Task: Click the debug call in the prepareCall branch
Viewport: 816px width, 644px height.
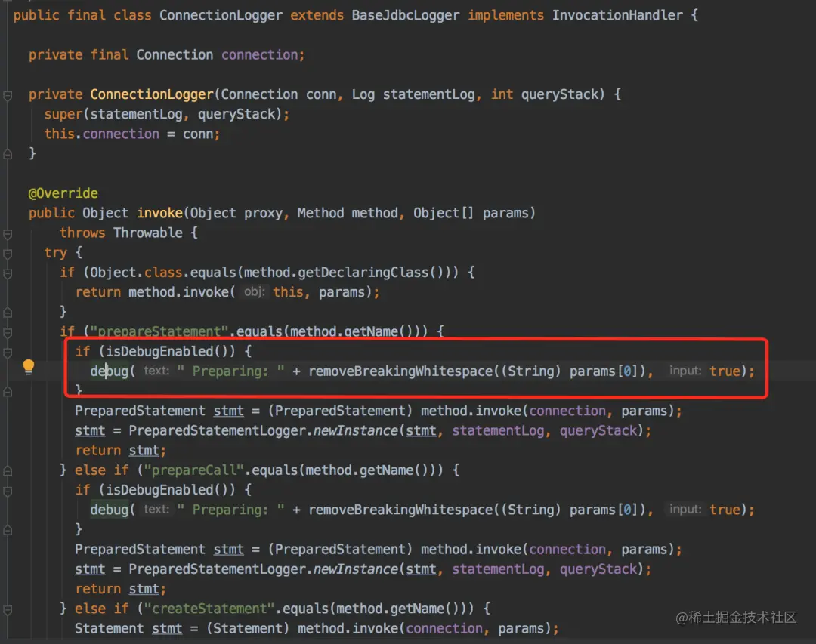Action: (110, 510)
